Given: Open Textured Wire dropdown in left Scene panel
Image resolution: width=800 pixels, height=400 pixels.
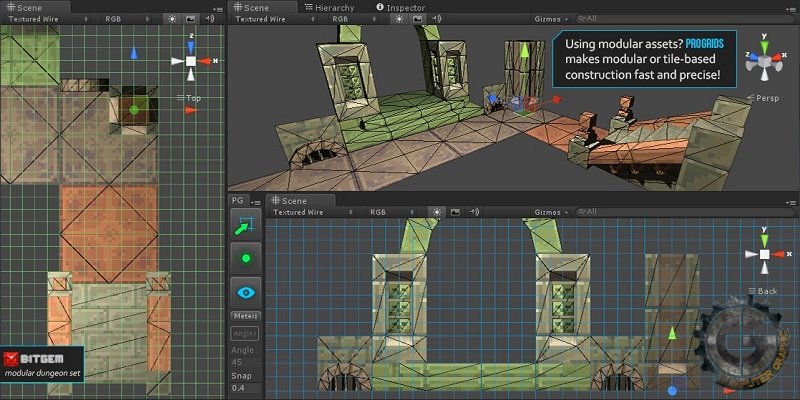Looking at the screenshot, I should point(47,19).
